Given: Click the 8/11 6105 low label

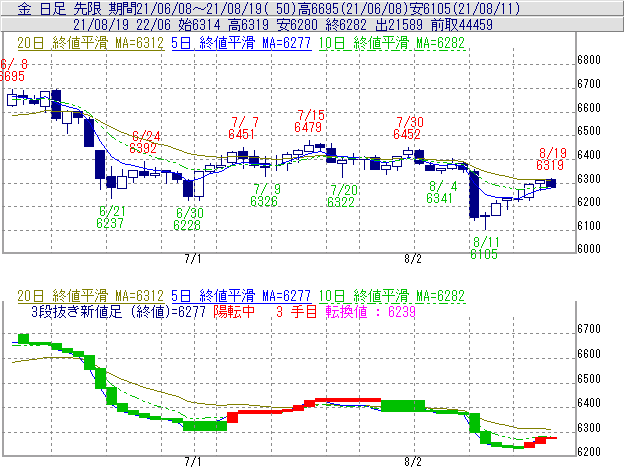Looking at the screenshot, I should [485, 248].
